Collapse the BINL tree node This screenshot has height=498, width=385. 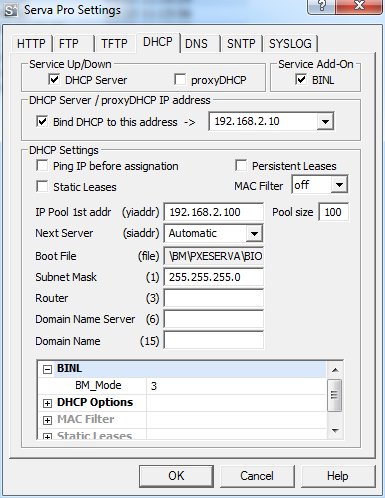[47, 369]
